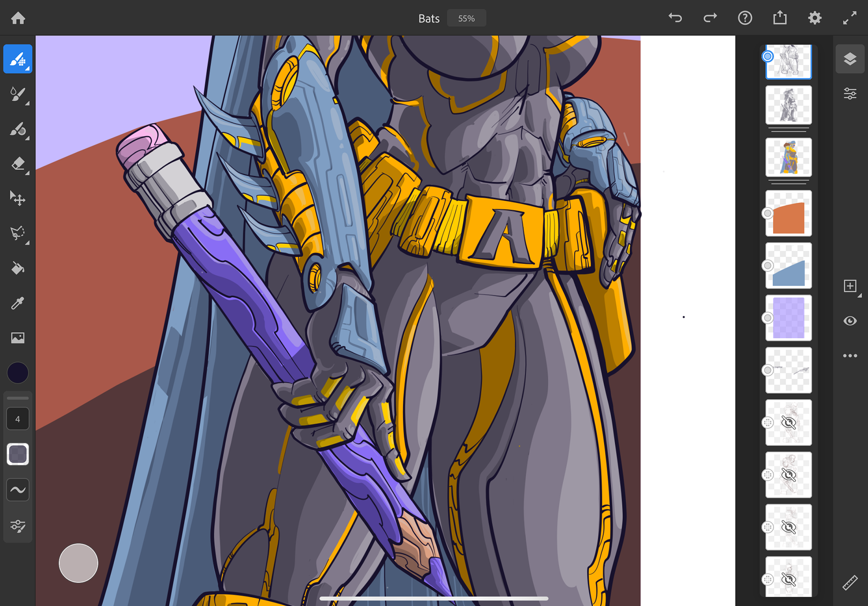Add a new layer
This screenshot has height=606, width=868.
850,286
